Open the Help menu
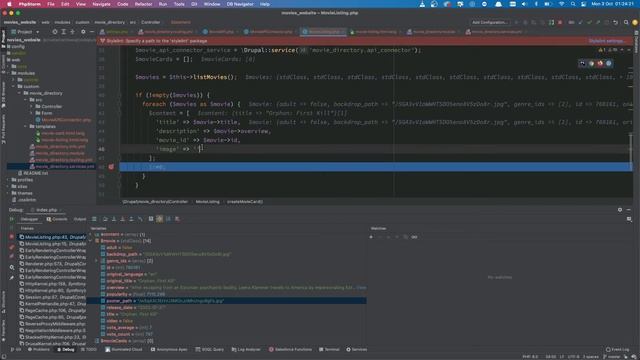This screenshot has height=360, width=640. [264, 4]
